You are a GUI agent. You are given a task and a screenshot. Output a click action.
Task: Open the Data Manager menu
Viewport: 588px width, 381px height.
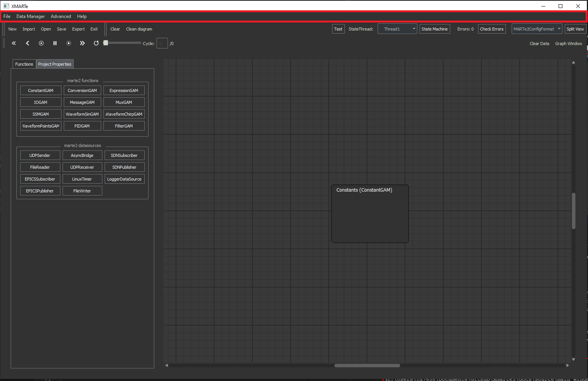pyautogui.click(x=31, y=16)
